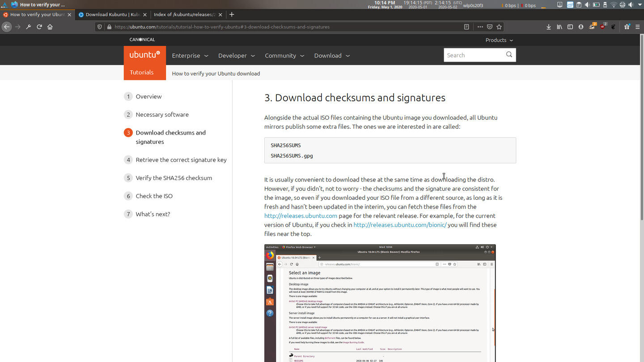Open developer tools wrench icon

pos(28,27)
